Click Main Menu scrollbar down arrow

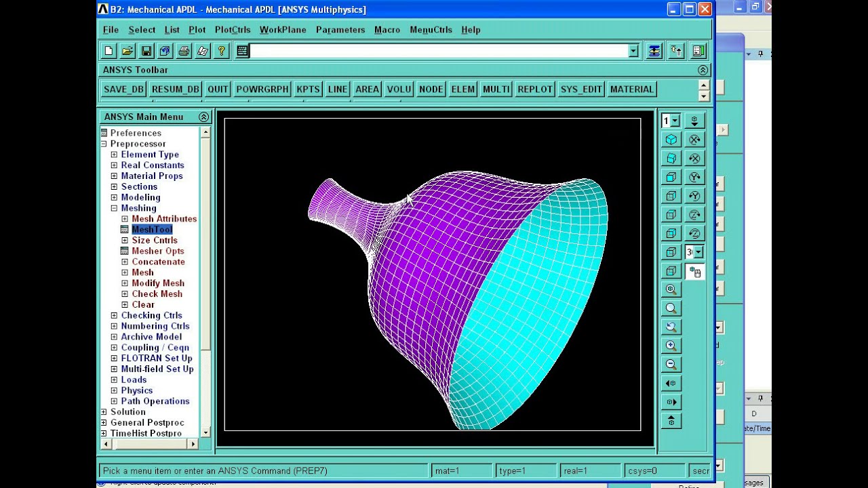point(205,432)
